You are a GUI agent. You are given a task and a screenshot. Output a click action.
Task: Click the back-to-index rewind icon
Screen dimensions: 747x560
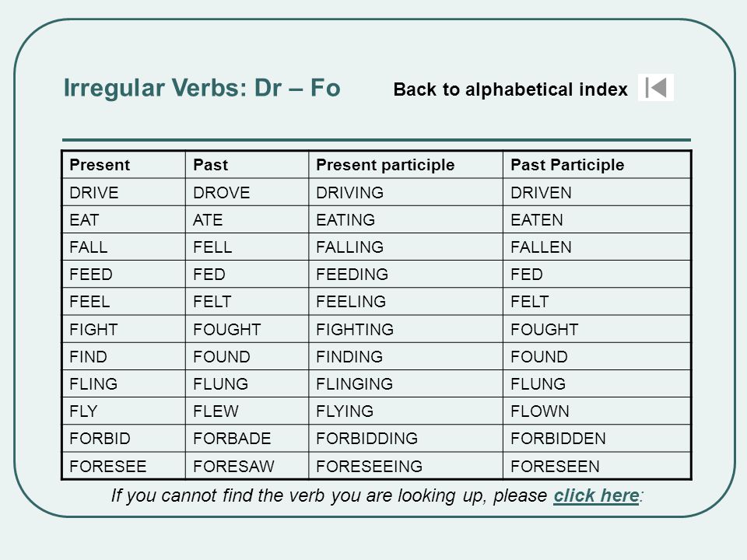tap(655, 88)
